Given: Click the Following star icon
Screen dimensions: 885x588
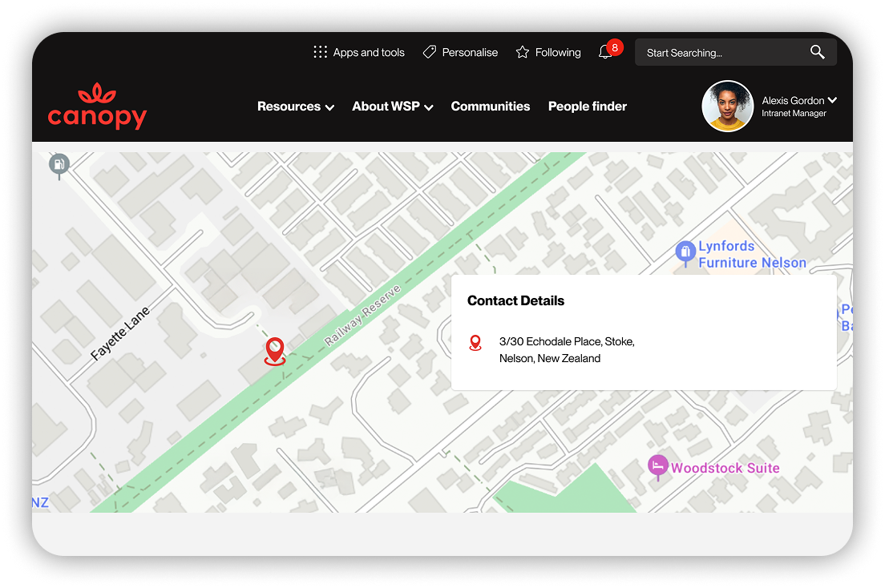Looking at the screenshot, I should click(x=523, y=52).
